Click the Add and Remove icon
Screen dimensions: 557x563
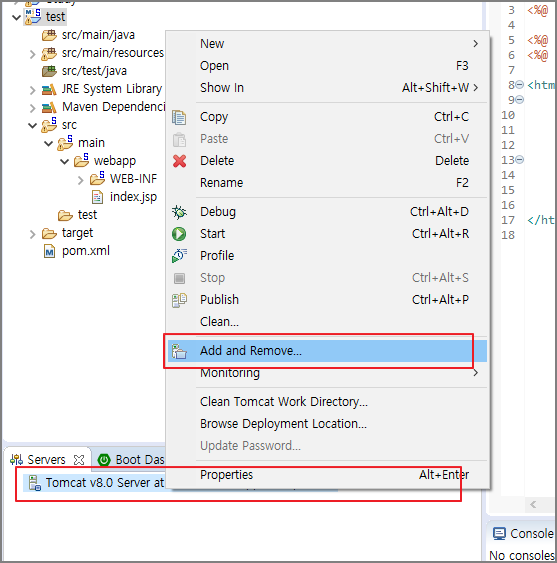click(x=179, y=351)
